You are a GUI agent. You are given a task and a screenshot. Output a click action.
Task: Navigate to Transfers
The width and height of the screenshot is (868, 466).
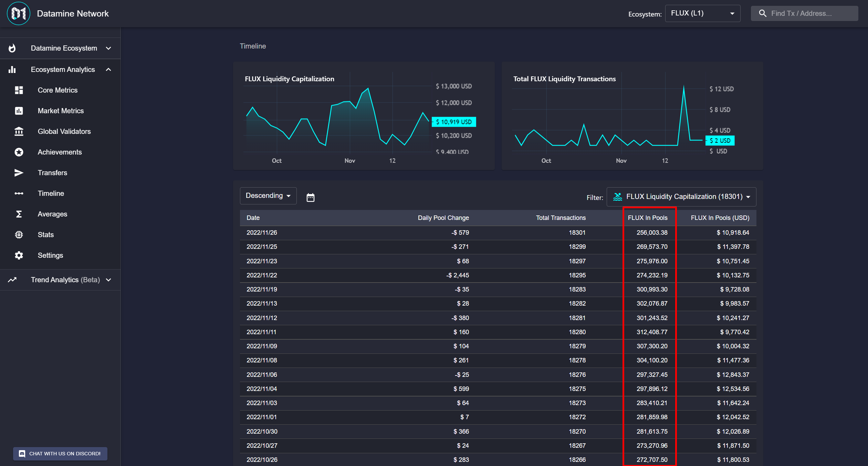click(52, 173)
